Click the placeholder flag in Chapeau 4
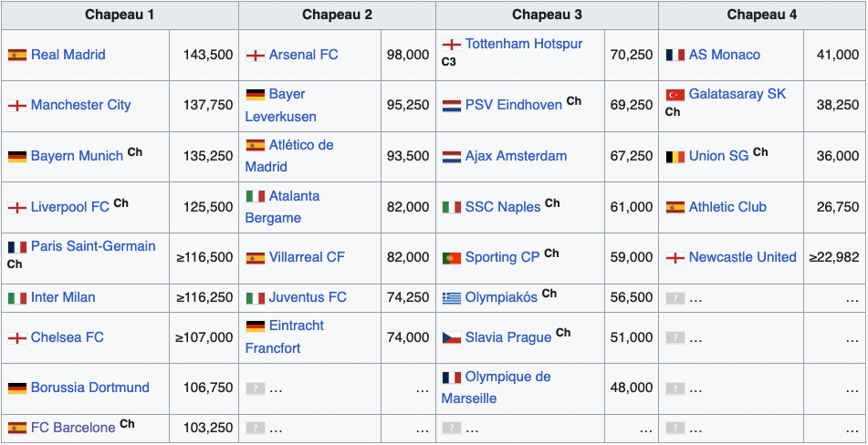868x445 pixels. (x=675, y=298)
